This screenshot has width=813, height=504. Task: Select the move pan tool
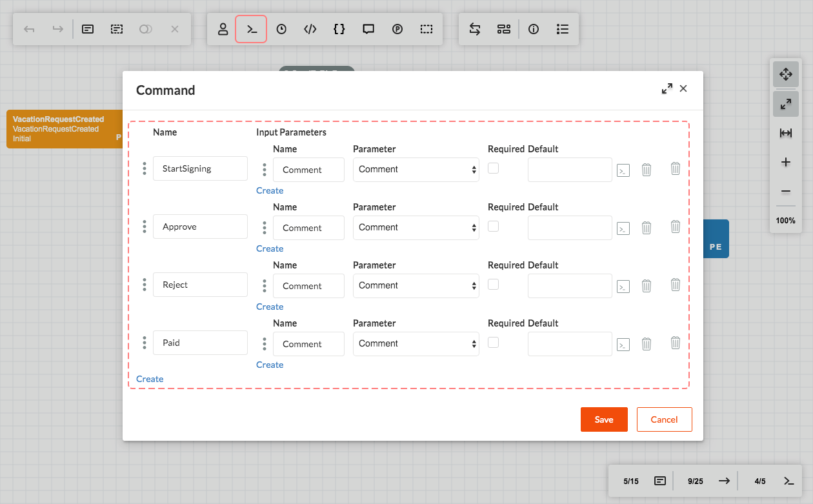point(786,74)
